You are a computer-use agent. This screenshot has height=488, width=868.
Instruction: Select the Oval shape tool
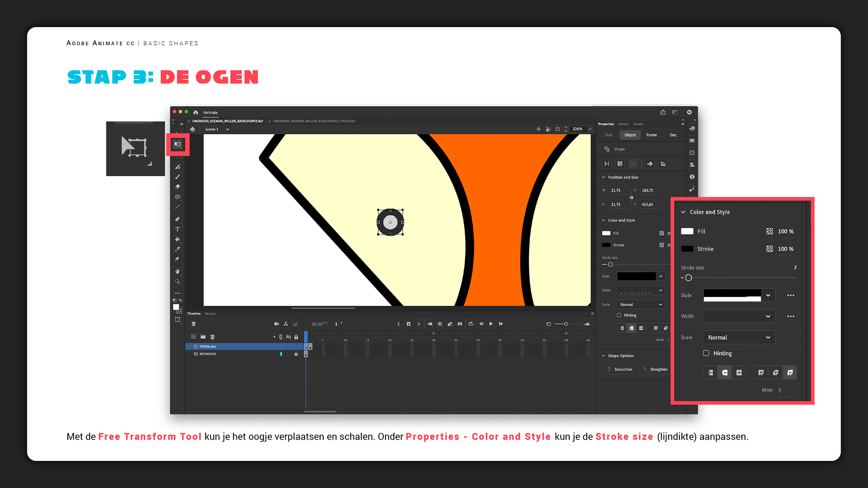point(178,197)
